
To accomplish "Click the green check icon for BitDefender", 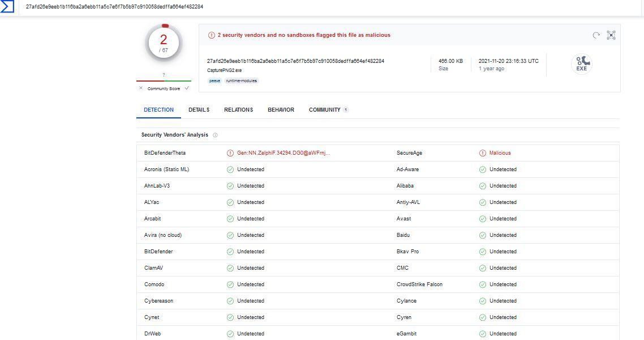I will point(230,252).
